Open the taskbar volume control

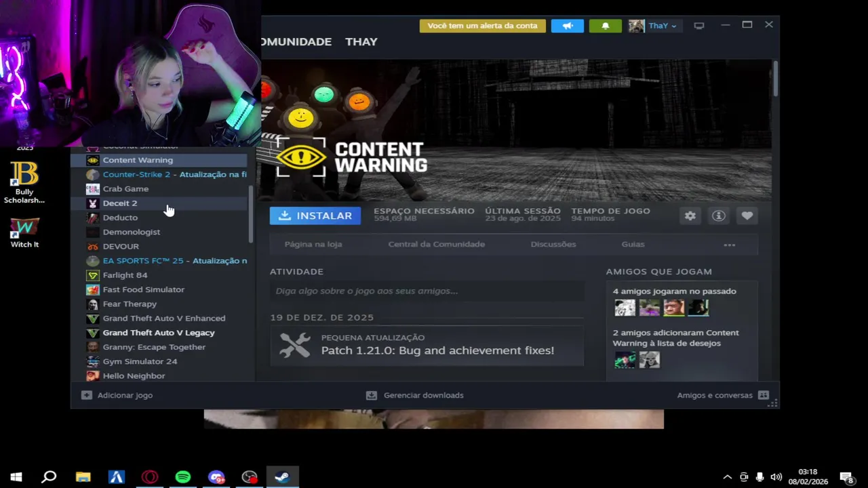click(x=776, y=477)
